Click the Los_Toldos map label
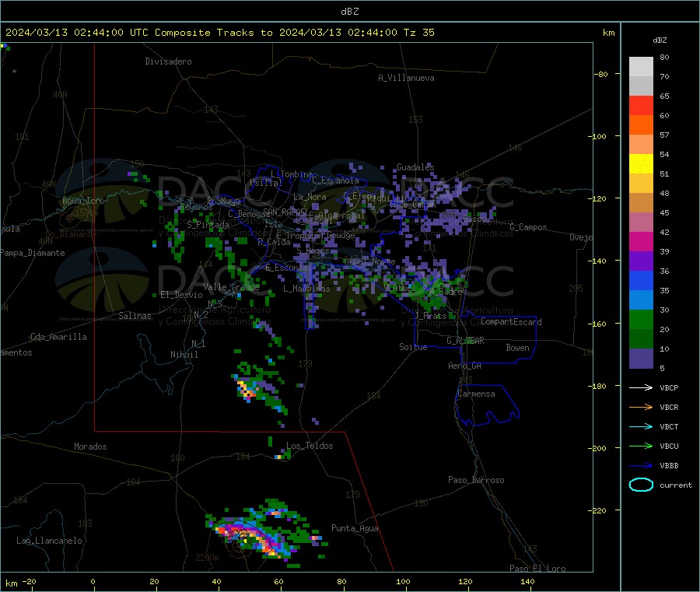The height and width of the screenshot is (592, 700). pyautogui.click(x=310, y=446)
